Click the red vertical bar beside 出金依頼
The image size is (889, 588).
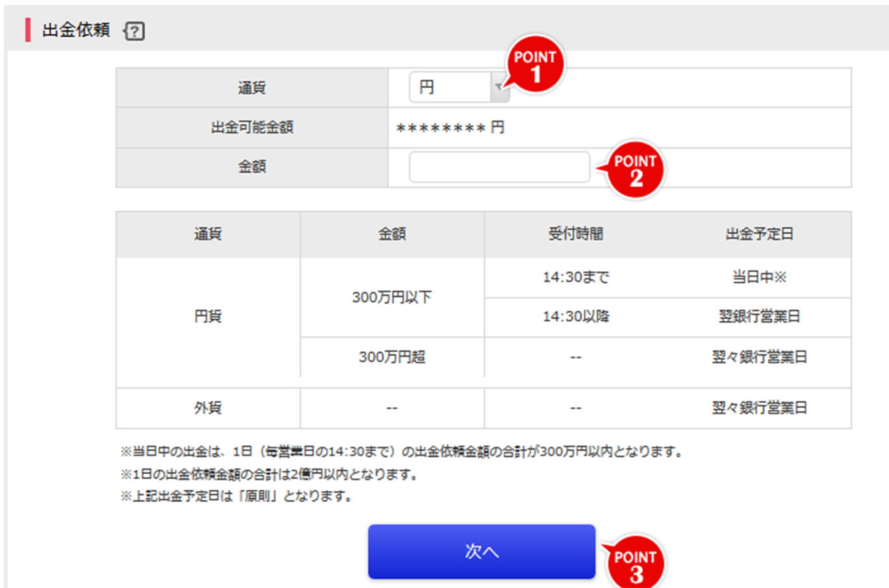coord(27,29)
